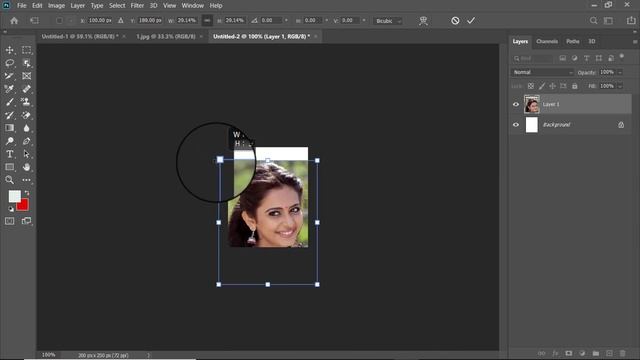Open the File menu
The height and width of the screenshot is (360, 640).
[22, 6]
